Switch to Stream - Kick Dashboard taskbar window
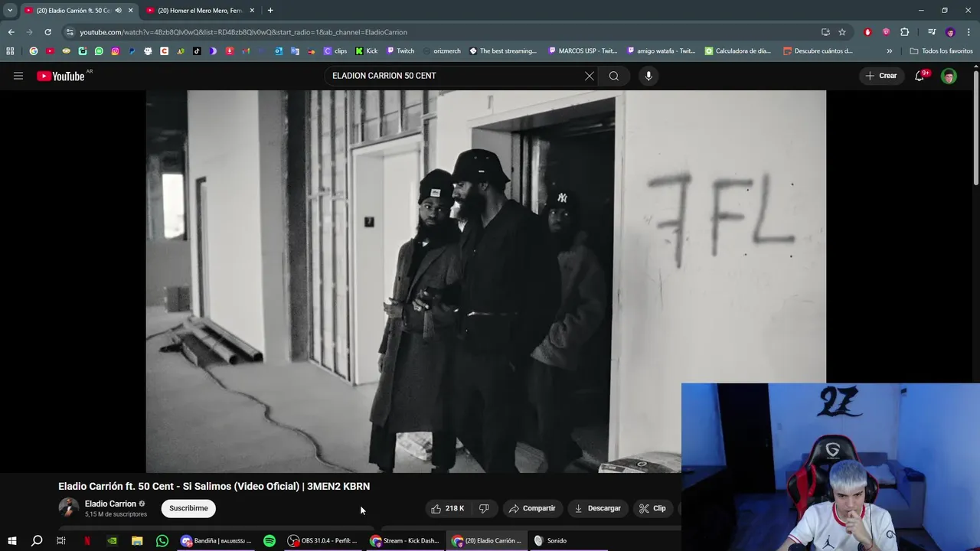 coord(405,541)
